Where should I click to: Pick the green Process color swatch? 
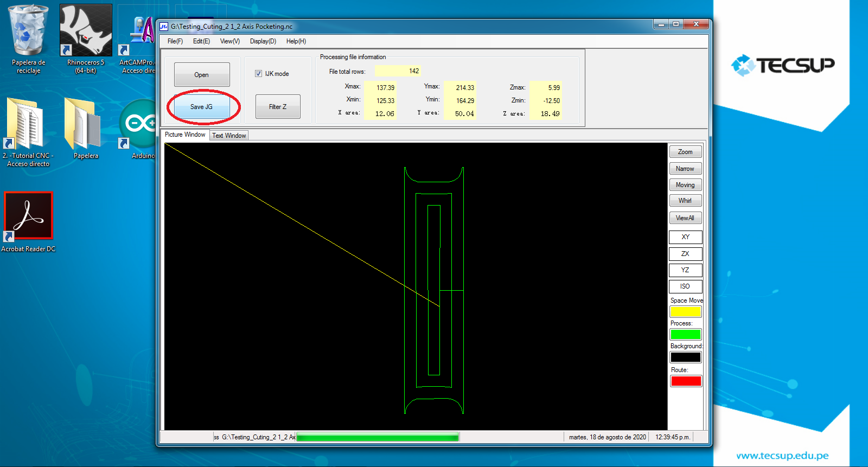[686, 335]
